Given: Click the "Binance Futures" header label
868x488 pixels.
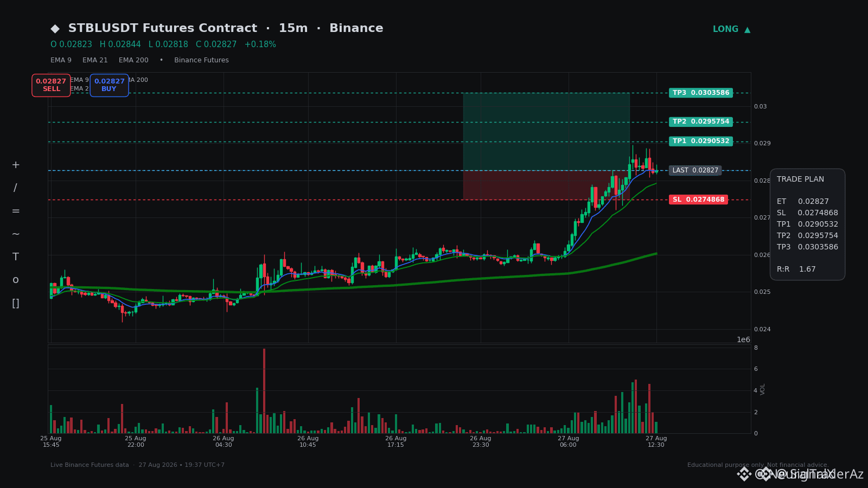Looking at the screenshot, I should point(201,60).
